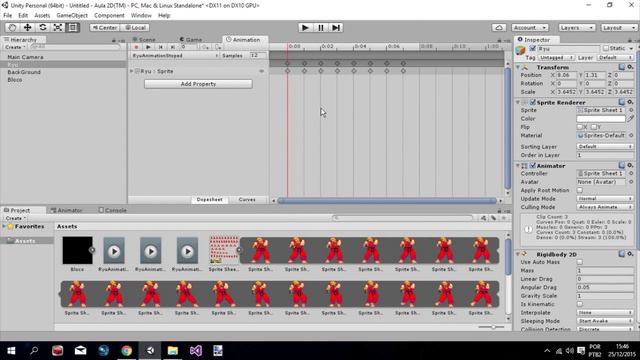Go to next keyframe
Viewport: 640px width, 360px height.
[x=172, y=47]
